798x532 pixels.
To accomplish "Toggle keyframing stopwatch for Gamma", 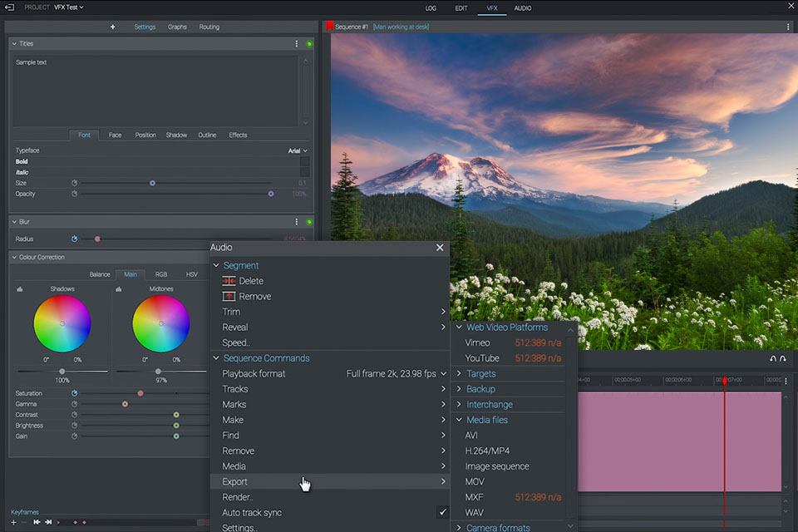I will 74,404.
